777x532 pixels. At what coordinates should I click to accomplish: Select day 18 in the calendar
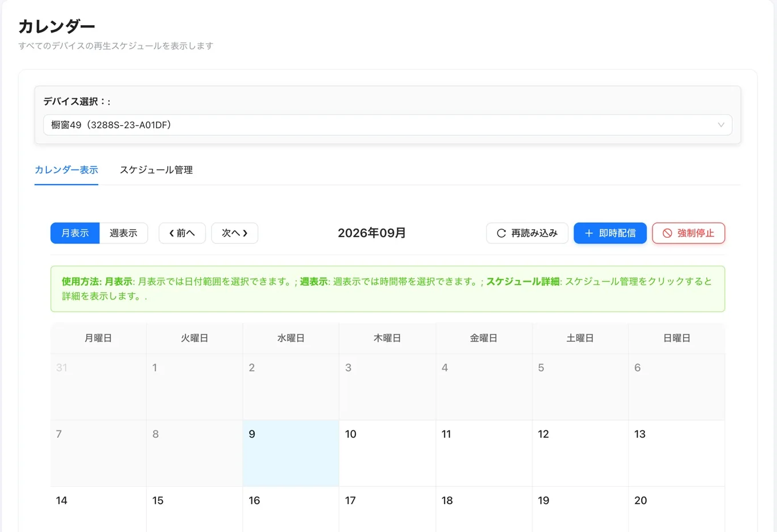(484, 510)
